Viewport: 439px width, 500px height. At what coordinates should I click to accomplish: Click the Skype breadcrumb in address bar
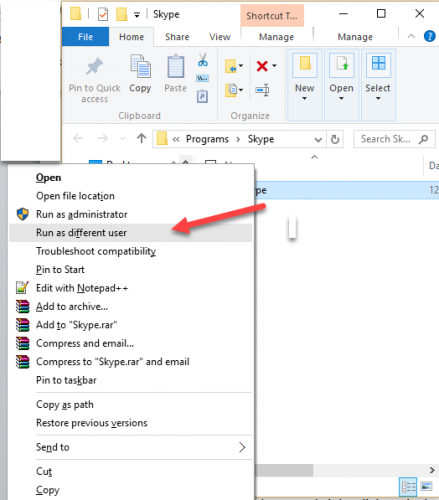pyautogui.click(x=261, y=139)
